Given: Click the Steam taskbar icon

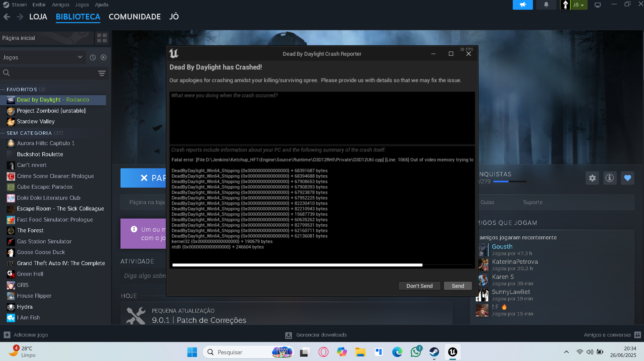Looking at the screenshot, I should (x=434, y=352).
